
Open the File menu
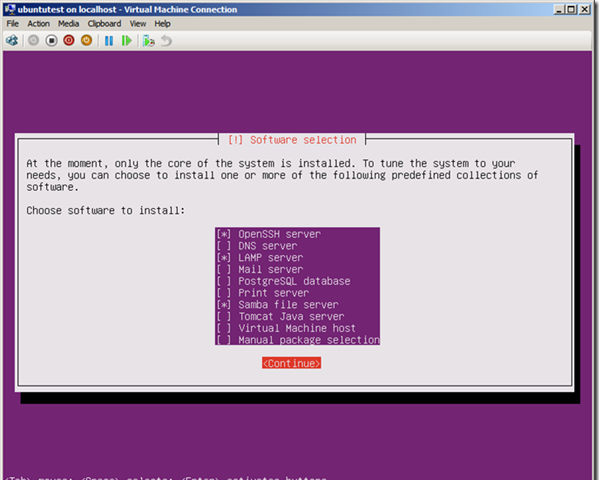(x=12, y=24)
